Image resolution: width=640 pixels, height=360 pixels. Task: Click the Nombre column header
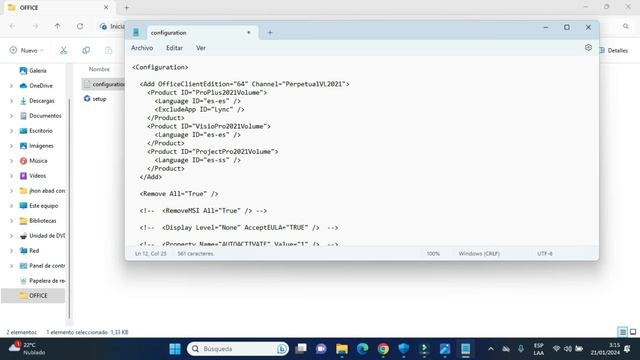coord(99,69)
